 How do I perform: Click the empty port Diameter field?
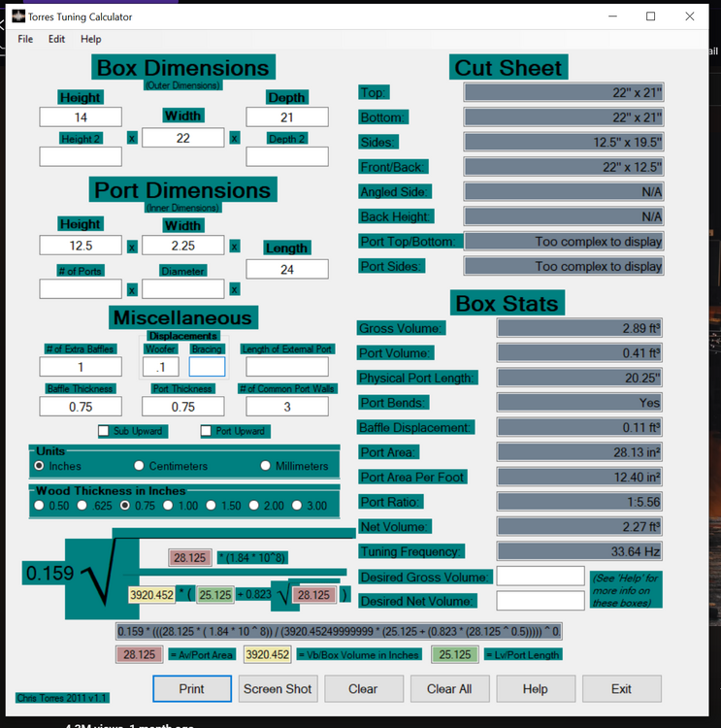183,289
